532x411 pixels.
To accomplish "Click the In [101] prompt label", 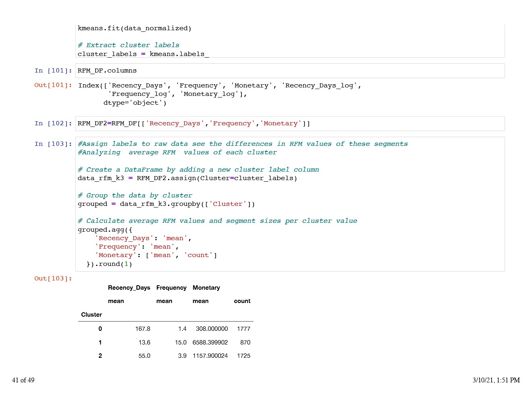I will click(53, 71).
